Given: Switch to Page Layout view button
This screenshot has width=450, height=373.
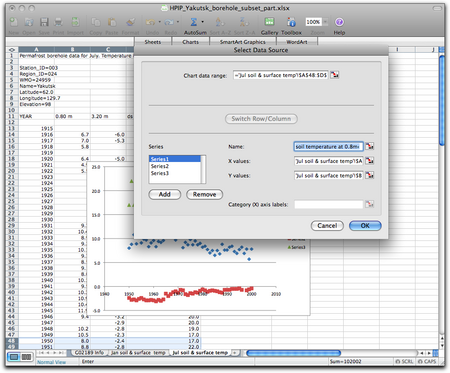Looking at the screenshot, I should (x=26, y=357).
